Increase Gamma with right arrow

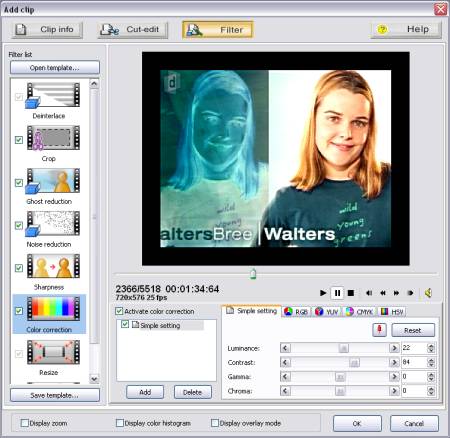click(x=394, y=377)
